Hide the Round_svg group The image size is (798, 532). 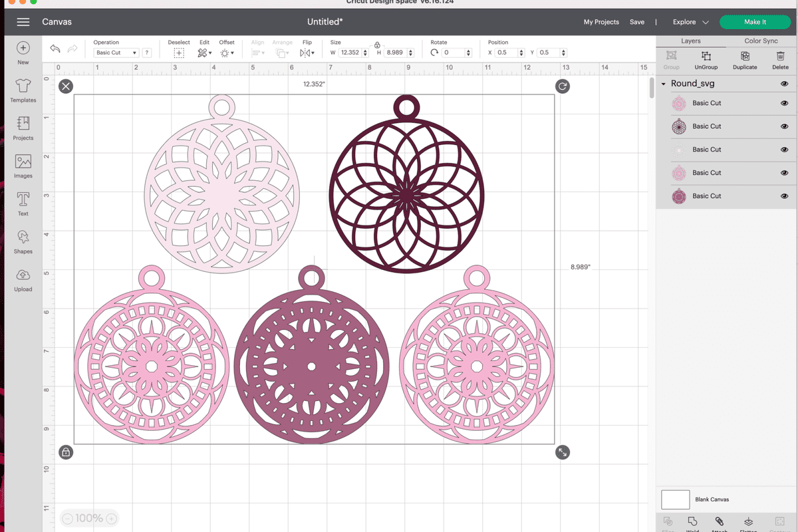pyautogui.click(x=785, y=84)
